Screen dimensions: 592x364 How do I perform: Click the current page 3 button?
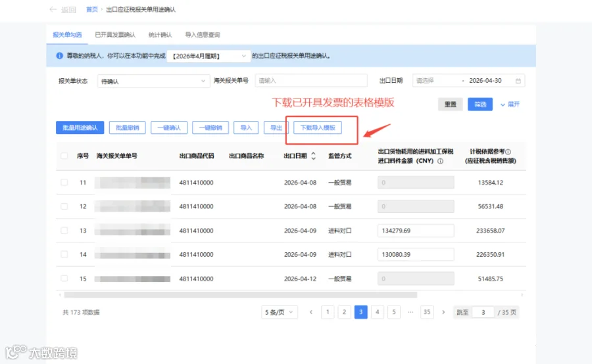click(361, 312)
